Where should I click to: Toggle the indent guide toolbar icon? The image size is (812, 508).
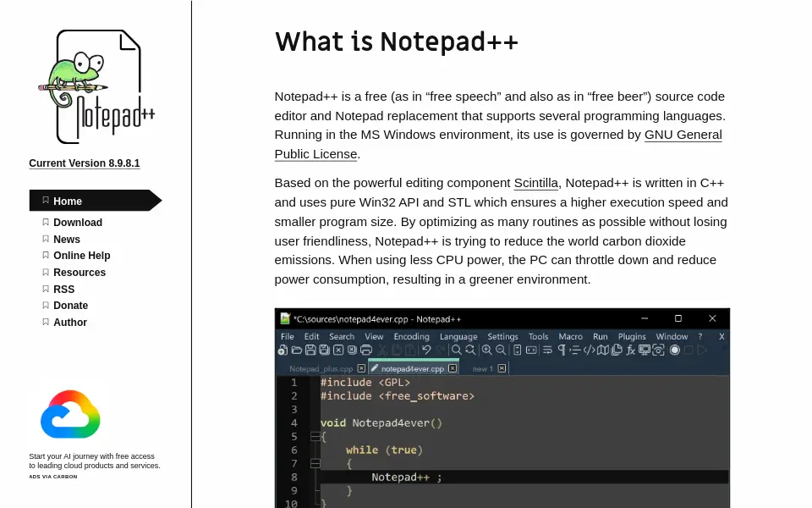pos(575,350)
